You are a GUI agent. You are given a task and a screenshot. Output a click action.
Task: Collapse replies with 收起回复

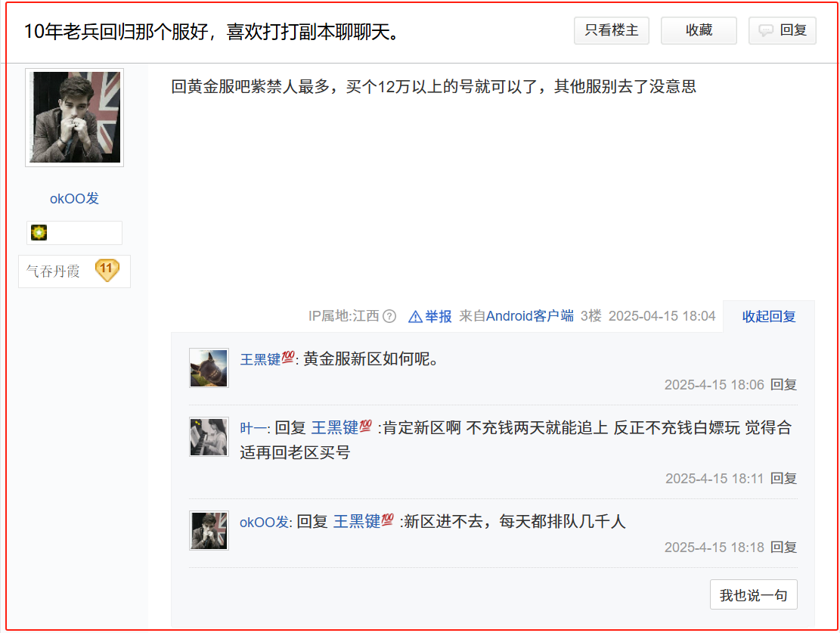[769, 317]
